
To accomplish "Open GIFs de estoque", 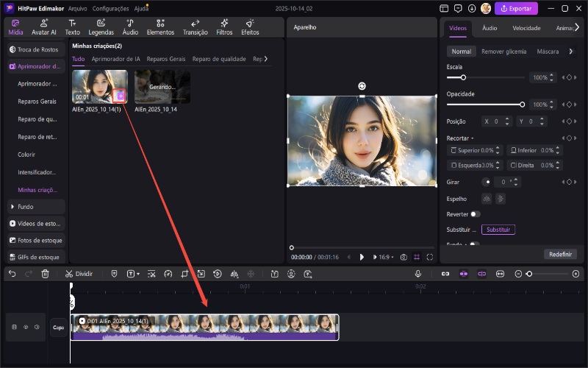I will [36, 257].
